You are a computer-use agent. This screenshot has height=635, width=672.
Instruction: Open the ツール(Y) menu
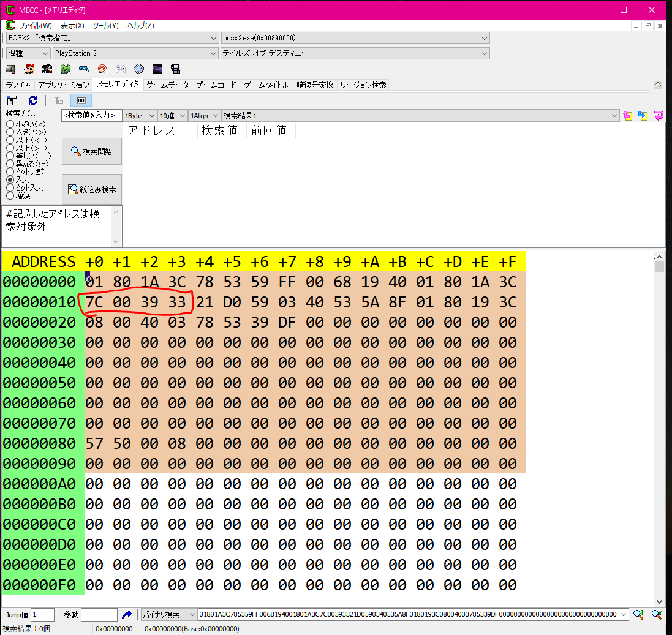coord(105,25)
